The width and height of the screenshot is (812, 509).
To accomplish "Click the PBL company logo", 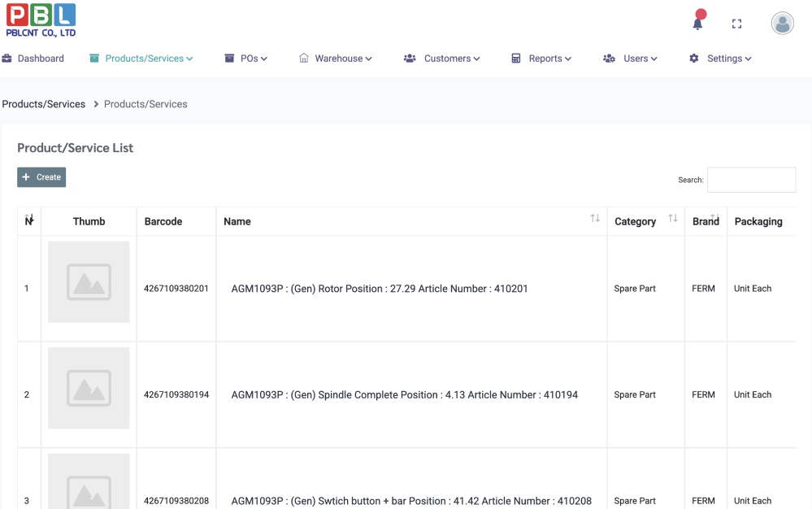I will coord(41,20).
